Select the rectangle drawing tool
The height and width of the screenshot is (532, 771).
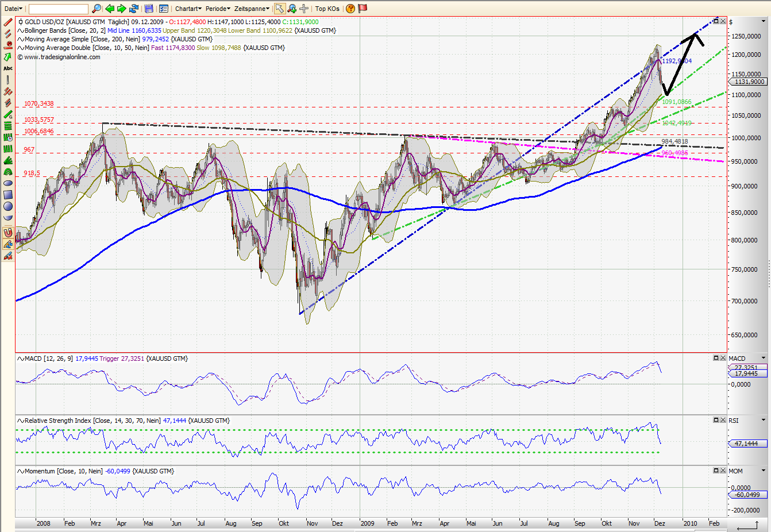pos(7,194)
